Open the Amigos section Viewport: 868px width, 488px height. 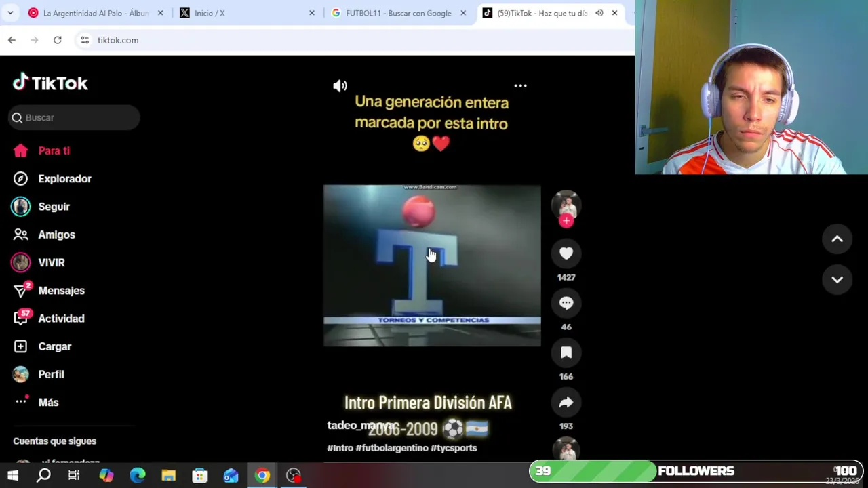coord(45,235)
